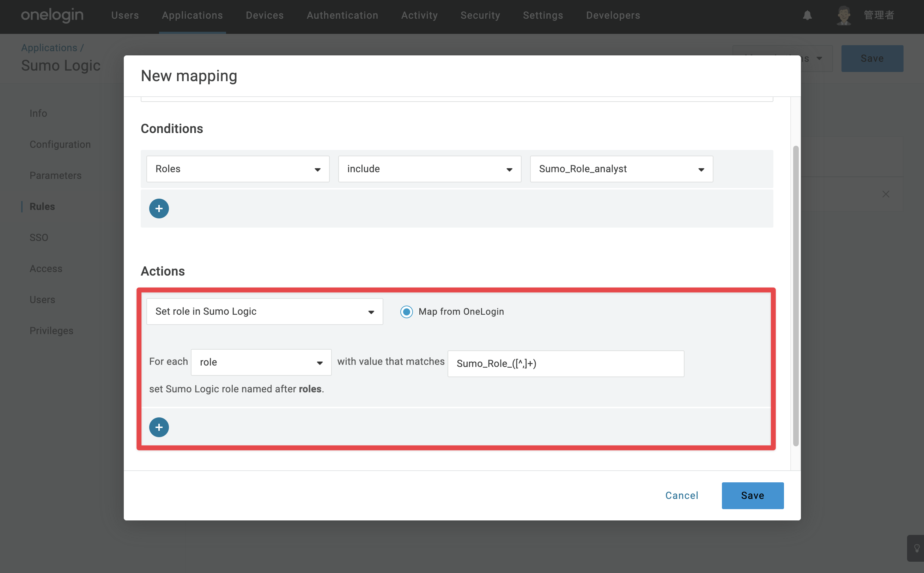Image resolution: width=924 pixels, height=573 pixels.
Task: Open the Security menu
Action: click(x=480, y=15)
